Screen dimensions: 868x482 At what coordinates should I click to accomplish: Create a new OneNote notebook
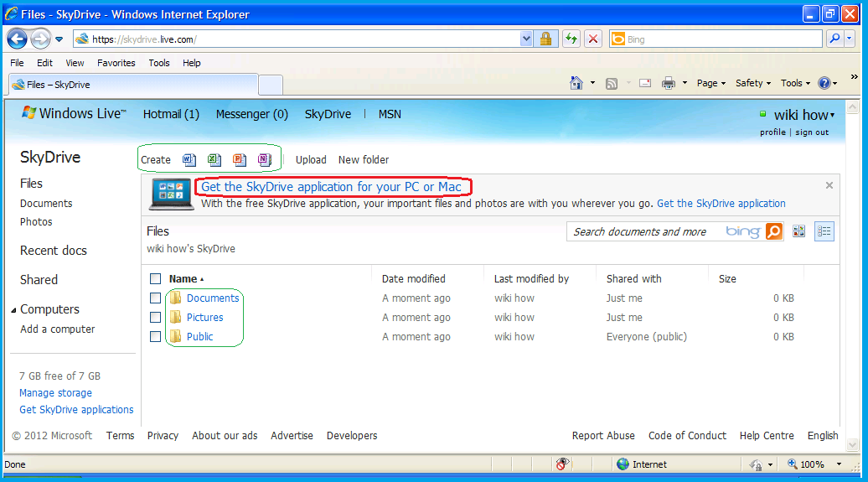click(x=265, y=160)
